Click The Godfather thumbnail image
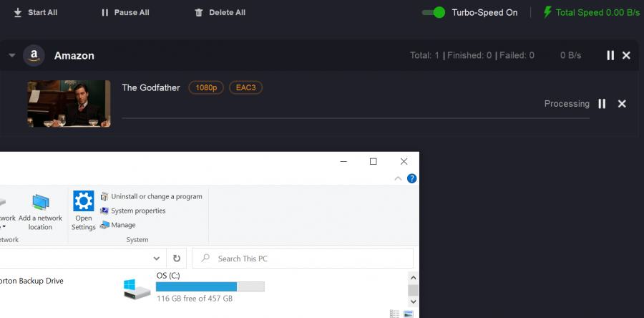This screenshot has height=318, width=644. 69,104
